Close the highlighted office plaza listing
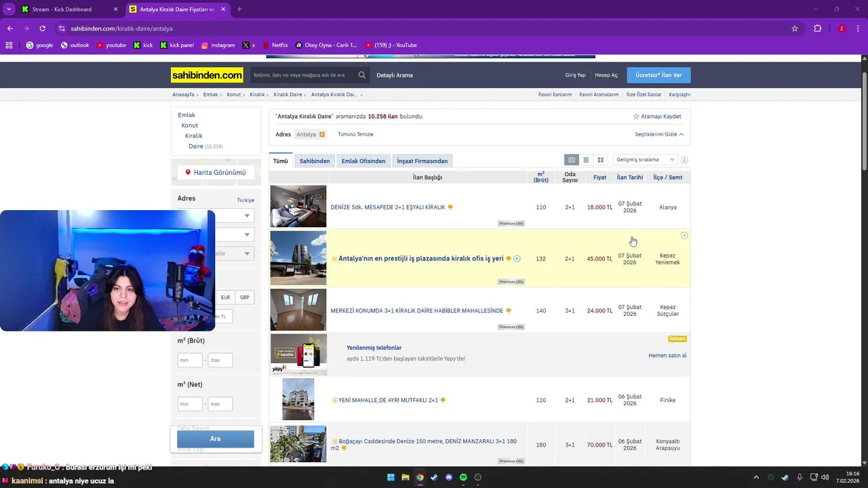This screenshot has width=868, height=488. 684,235
